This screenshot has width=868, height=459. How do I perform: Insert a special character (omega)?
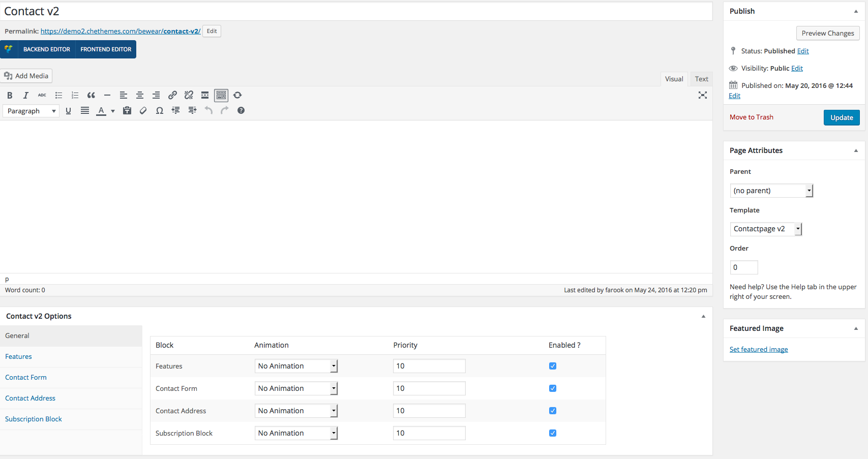(160, 110)
